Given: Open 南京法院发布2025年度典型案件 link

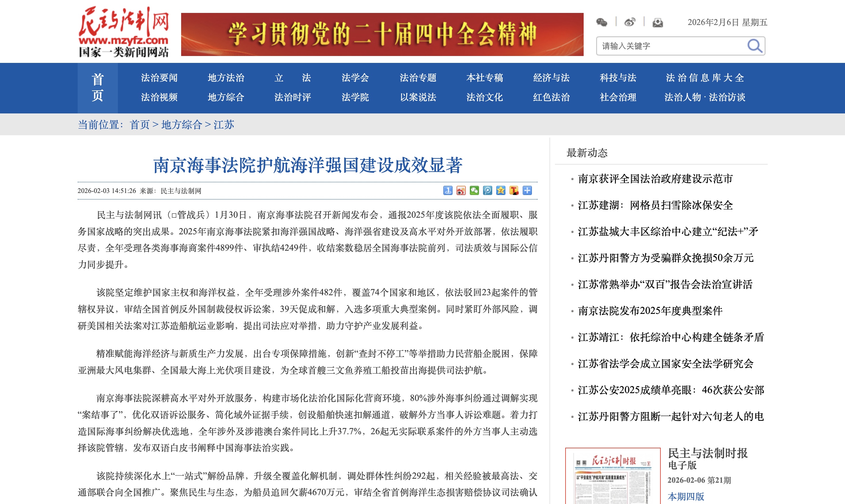Looking at the screenshot, I should coord(650,311).
